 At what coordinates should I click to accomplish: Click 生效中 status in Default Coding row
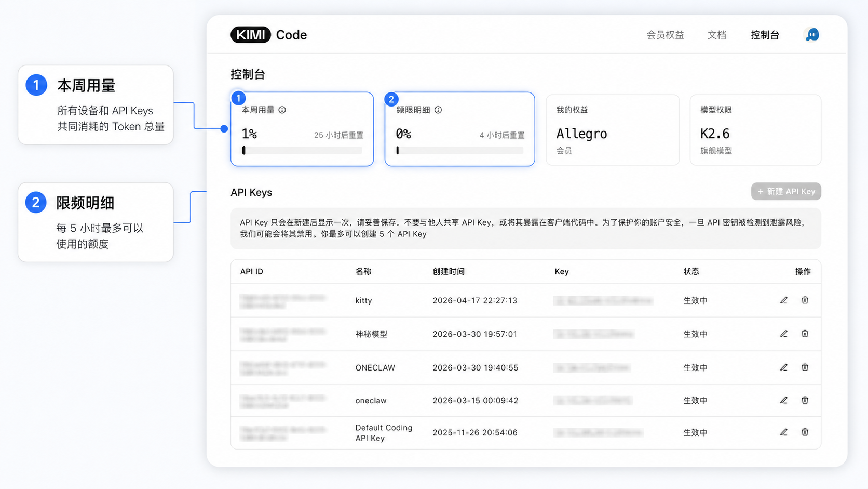click(x=695, y=432)
